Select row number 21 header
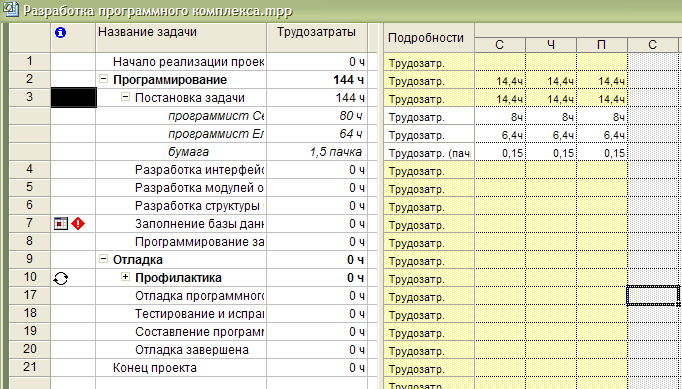The width and height of the screenshot is (682, 389). [x=30, y=368]
